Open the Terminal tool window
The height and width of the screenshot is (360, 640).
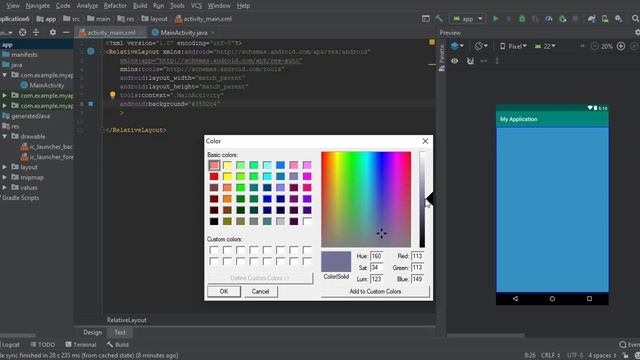(81, 344)
